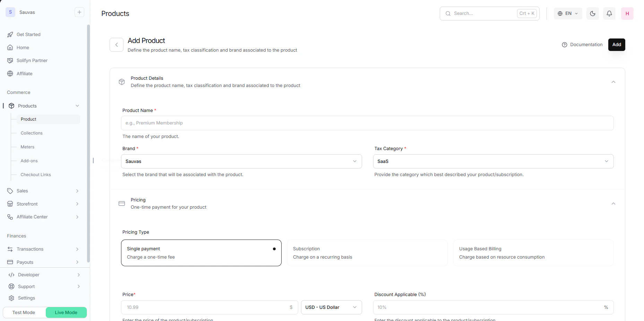Select the Usage Based Billing option
The image size is (644, 321).
[x=533, y=253]
